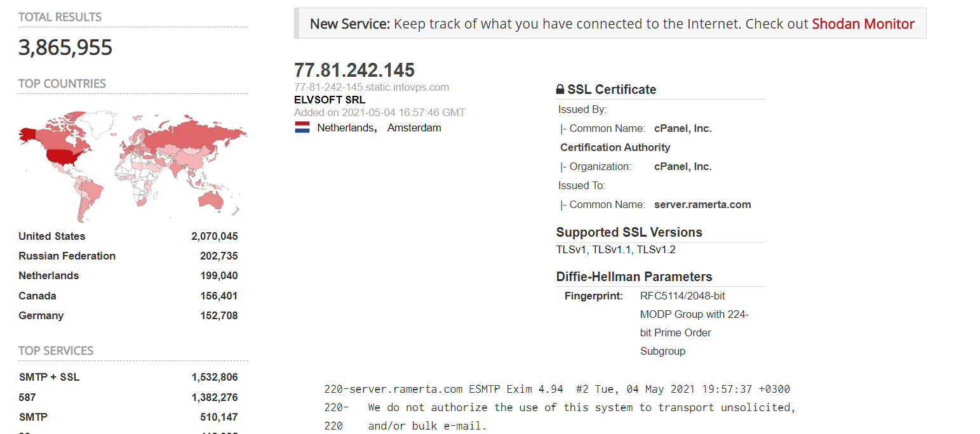Click the hostname 77-81-242-145.static.intovps.com
The image size is (980, 434).
372,87
